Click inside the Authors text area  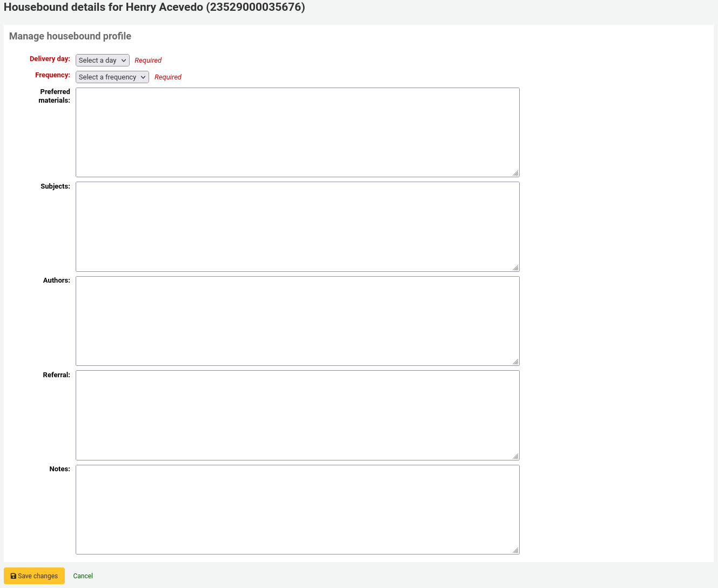pyautogui.click(x=297, y=321)
